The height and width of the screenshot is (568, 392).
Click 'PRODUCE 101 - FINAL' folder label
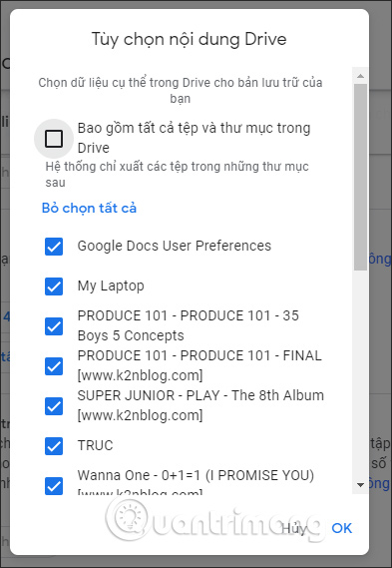tap(199, 365)
